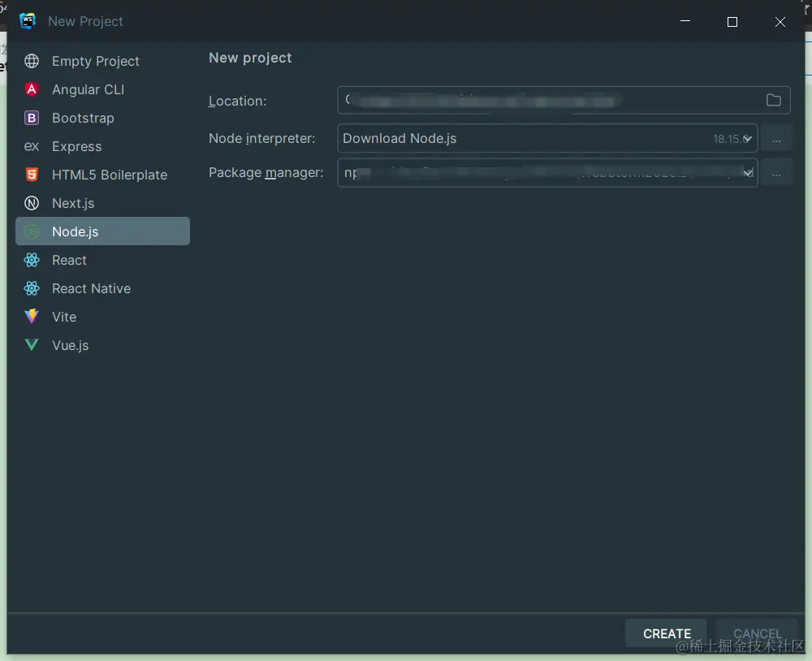Maximize the New Project window

[x=732, y=22]
